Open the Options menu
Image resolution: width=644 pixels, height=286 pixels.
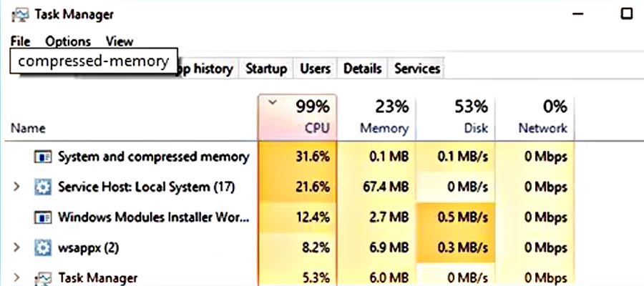click(x=68, y=41)
